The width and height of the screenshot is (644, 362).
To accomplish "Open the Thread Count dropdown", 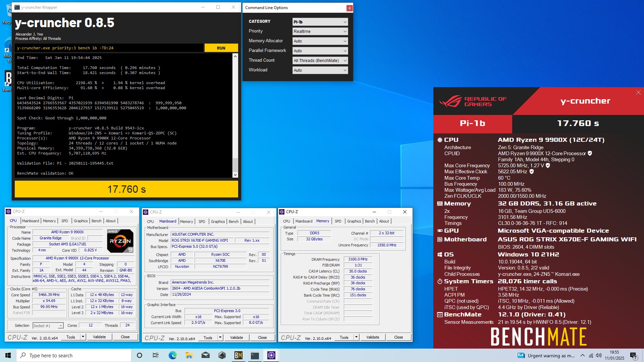I will (320, 60).
